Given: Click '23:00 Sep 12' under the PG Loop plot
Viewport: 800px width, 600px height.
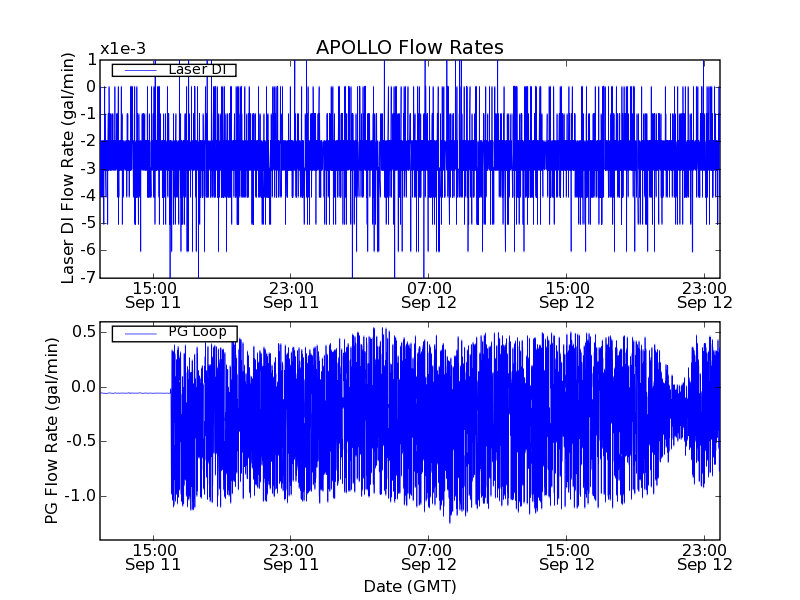Looking at the screenshot, I should click(x=705, y=558).
